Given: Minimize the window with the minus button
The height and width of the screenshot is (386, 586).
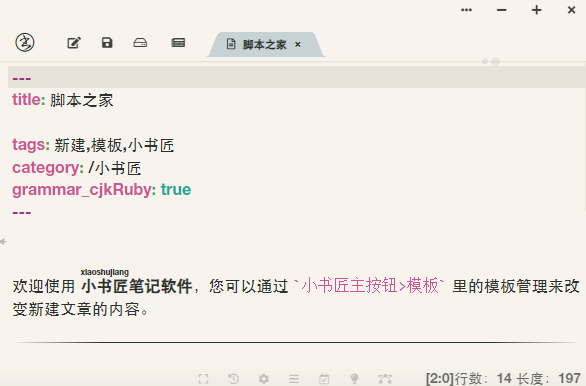Looking at the screenshot, I should [502, 10].
